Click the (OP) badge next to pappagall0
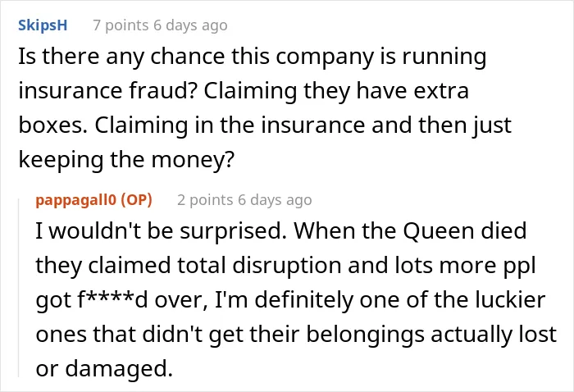Screen dimensions: 574x392 click(x=136, y=200)
